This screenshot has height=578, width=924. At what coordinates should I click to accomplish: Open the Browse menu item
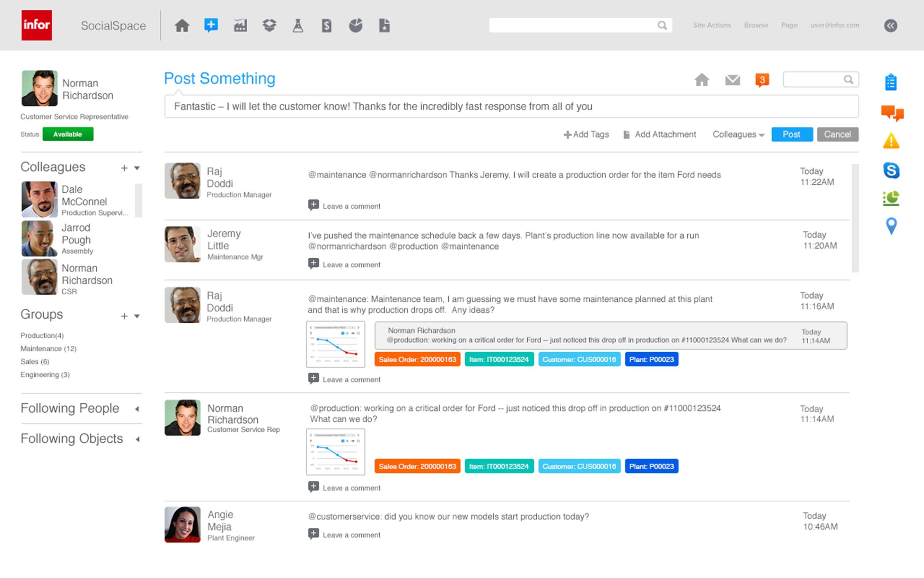pyautogui.click(x=756, y=25)
